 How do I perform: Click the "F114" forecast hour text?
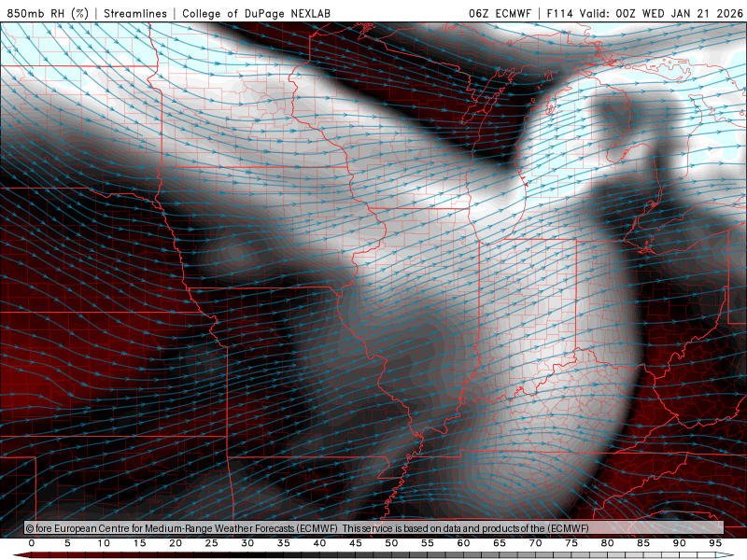(x=559, y=13)
